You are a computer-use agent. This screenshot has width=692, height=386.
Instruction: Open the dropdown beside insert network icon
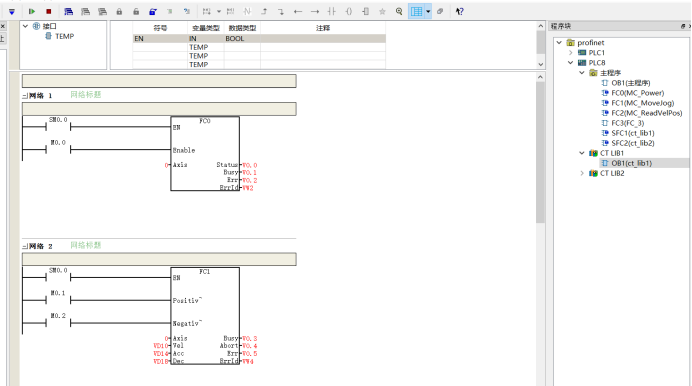click(x=218, y=11)
